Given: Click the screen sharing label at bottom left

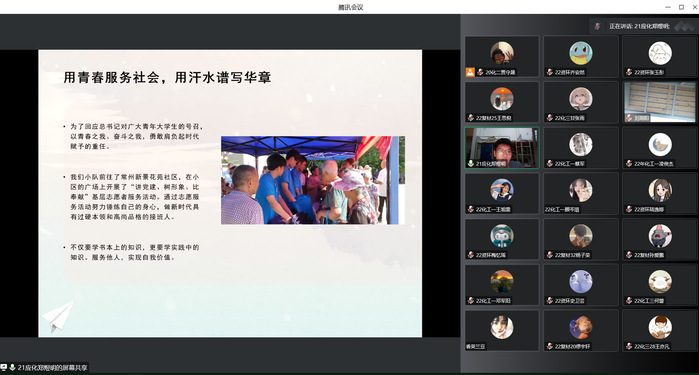Looking at the screenshot, I should [53, 367].
